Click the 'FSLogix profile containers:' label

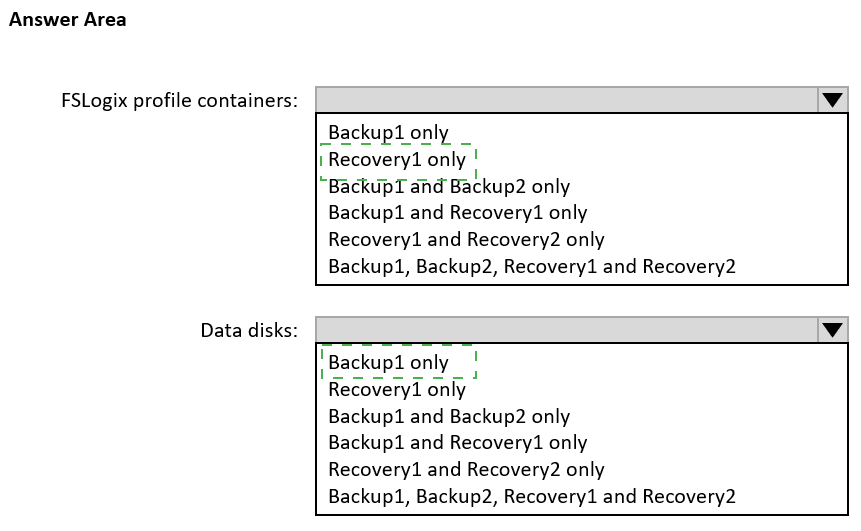click(179, 100)
